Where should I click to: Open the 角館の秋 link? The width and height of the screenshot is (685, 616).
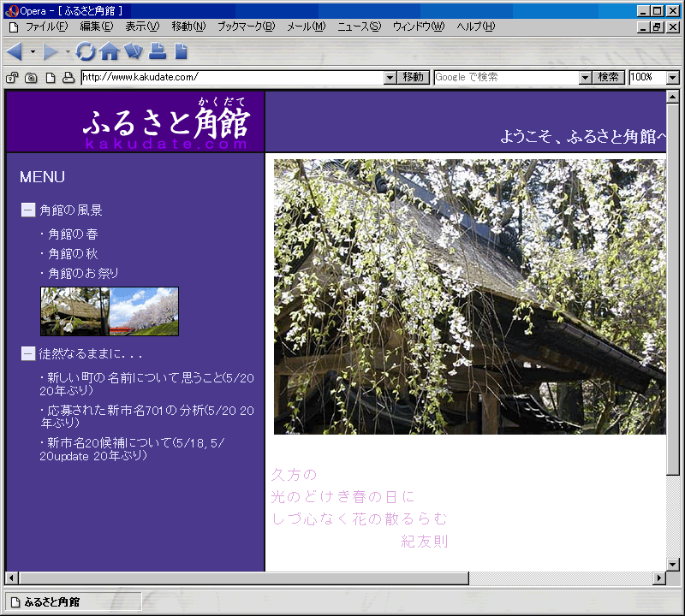[73, 253]
